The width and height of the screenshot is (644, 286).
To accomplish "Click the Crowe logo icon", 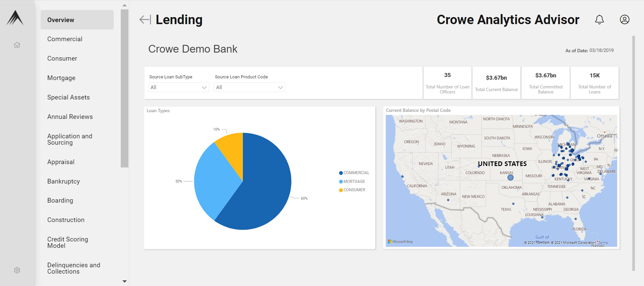I will pyautogui.click(x=15, y=18).
